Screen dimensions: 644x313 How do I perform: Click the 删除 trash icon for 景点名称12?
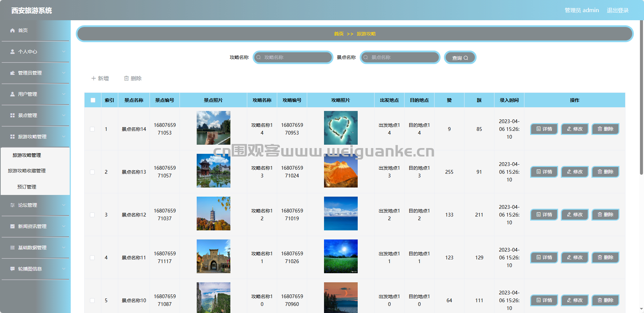600,215
